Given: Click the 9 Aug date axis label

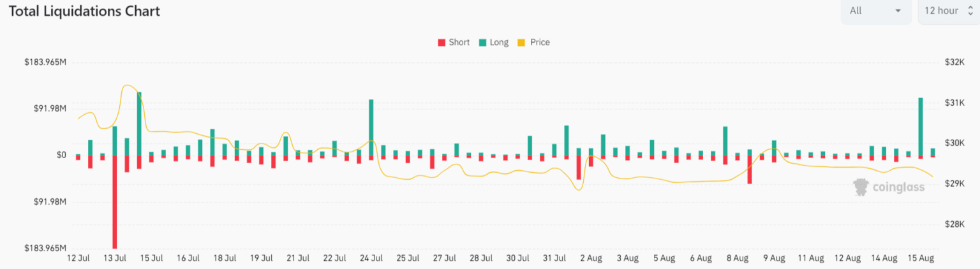Looking at the screenshot, I should 774,258.
